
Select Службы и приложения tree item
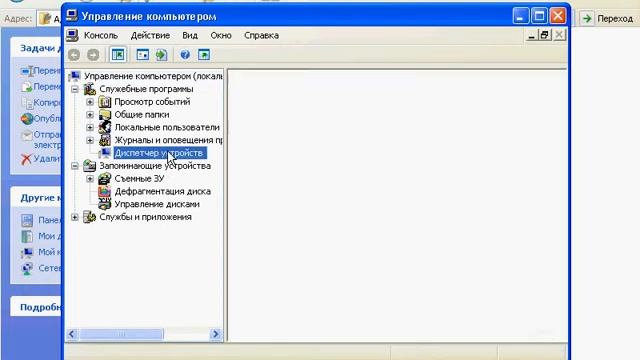145,217
